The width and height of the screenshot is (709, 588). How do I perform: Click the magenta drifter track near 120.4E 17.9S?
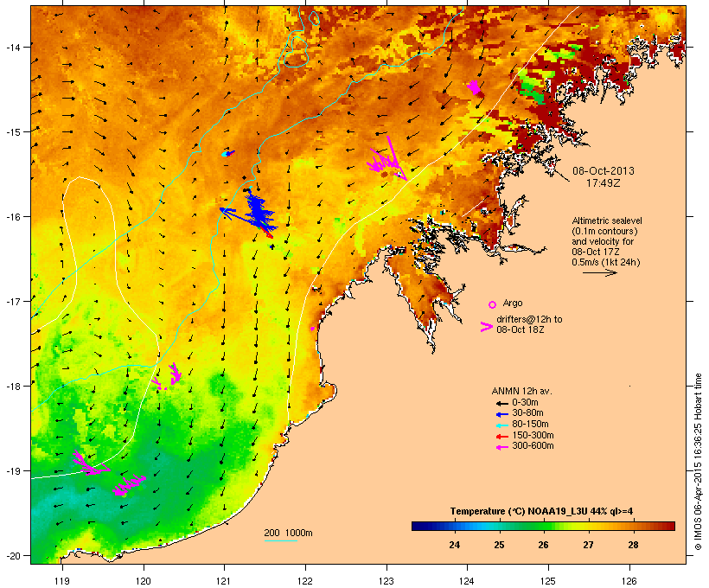[175, 374]
